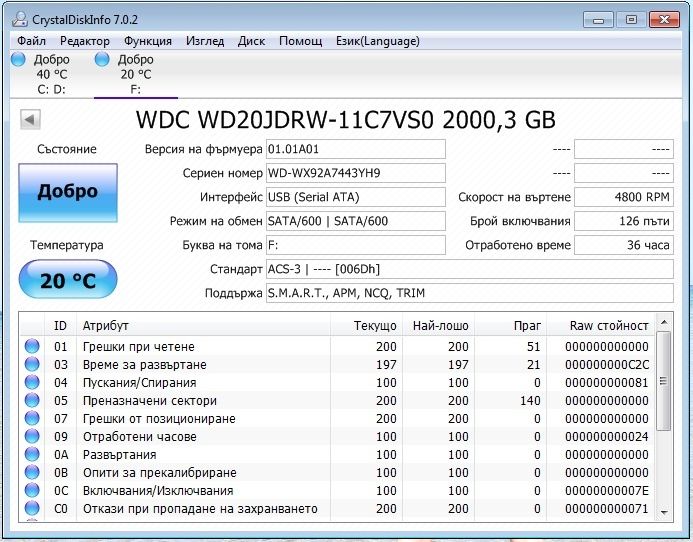Click the Raw стойност column header

pyautogui.click(x=601, y=326)
